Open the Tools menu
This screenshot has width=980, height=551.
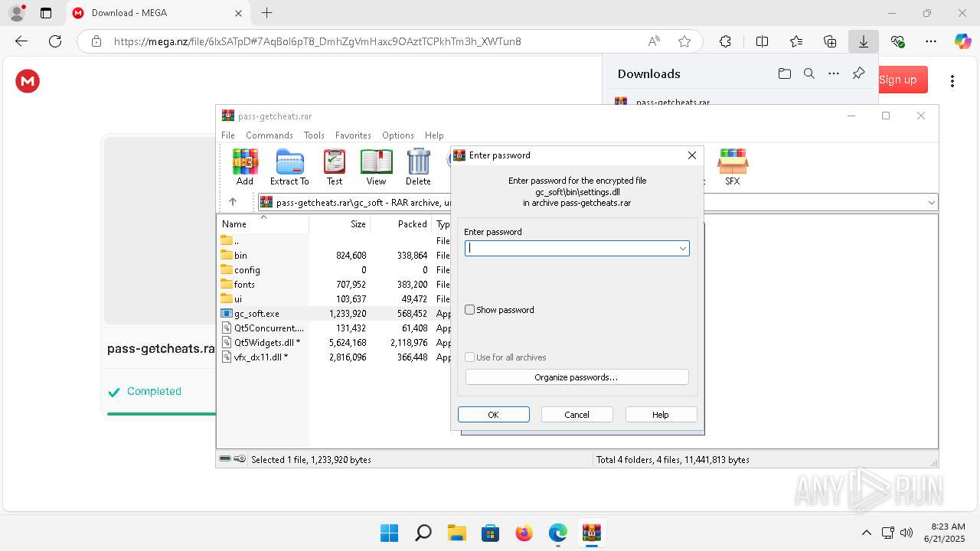[314, 135]
